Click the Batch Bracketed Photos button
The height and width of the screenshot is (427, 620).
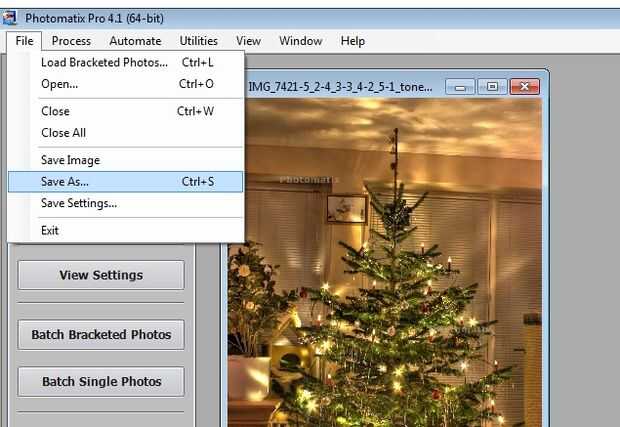pos(101,334)
